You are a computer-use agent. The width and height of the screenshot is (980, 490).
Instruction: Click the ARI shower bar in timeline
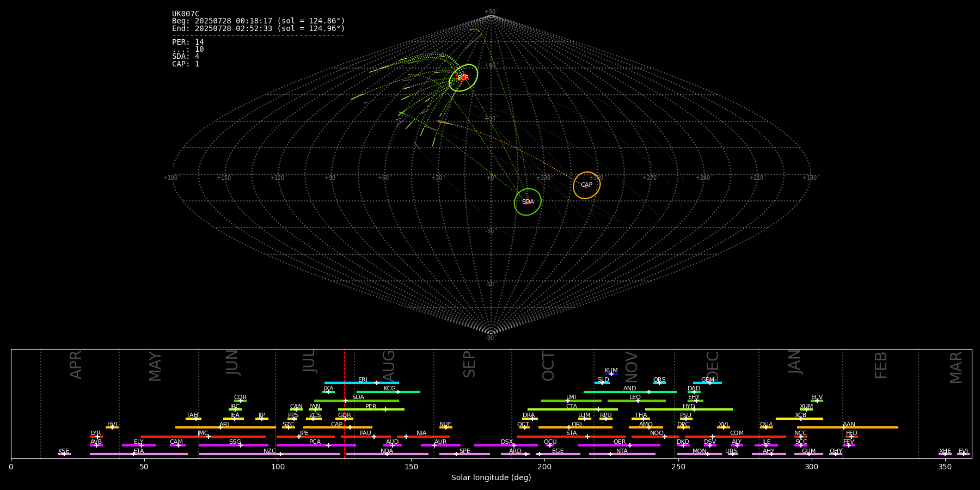pyautogui.click(x=225, y=427)
